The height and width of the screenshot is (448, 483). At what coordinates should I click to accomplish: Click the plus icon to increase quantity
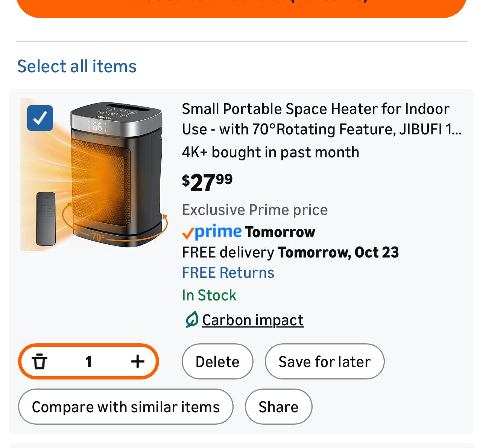(137, 361)
